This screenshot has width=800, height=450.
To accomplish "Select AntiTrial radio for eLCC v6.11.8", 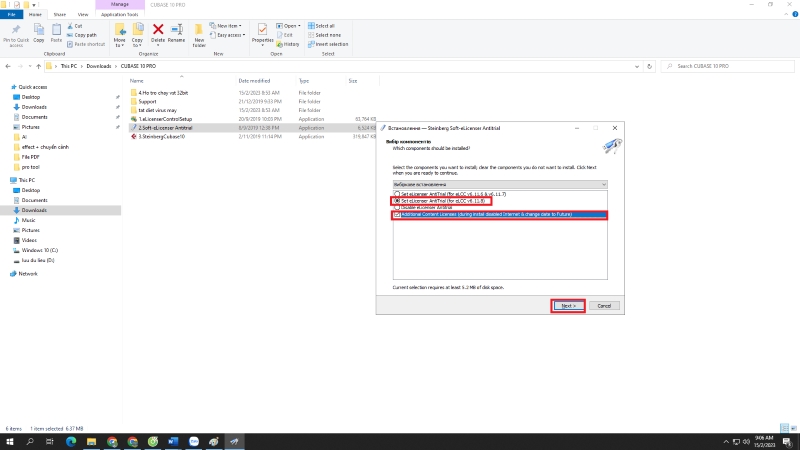I will pyautogui.click(x=397, y=201).
